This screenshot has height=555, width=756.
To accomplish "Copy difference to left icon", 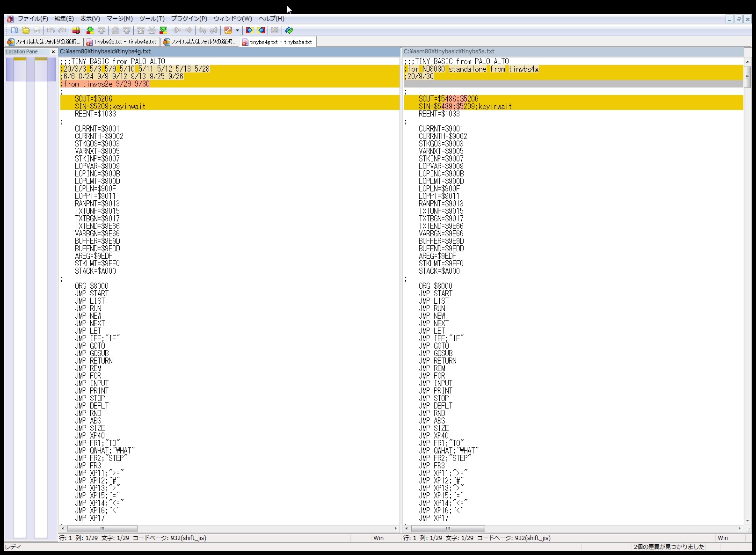I will pyautogui.click(x=189, y=30).
